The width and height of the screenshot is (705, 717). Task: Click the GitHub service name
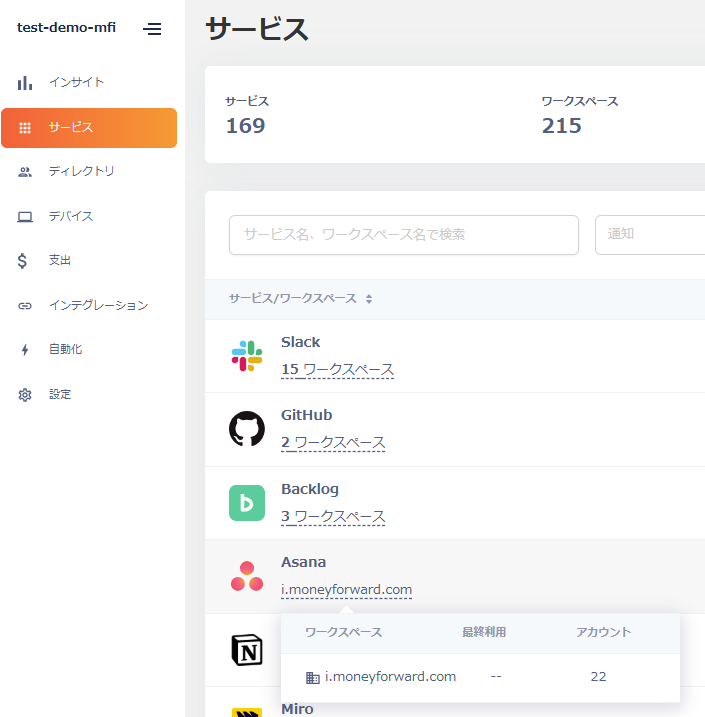click(x=306, y=415)
